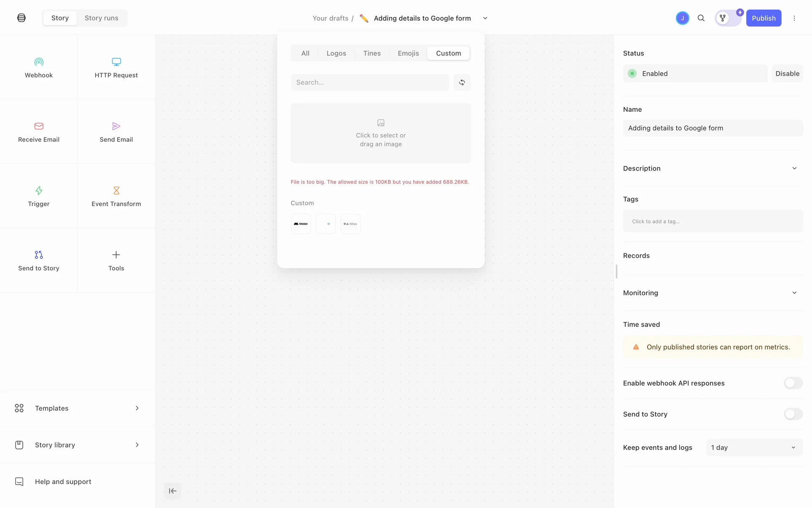Choose the Event Transform action

(x=116, y=196)
